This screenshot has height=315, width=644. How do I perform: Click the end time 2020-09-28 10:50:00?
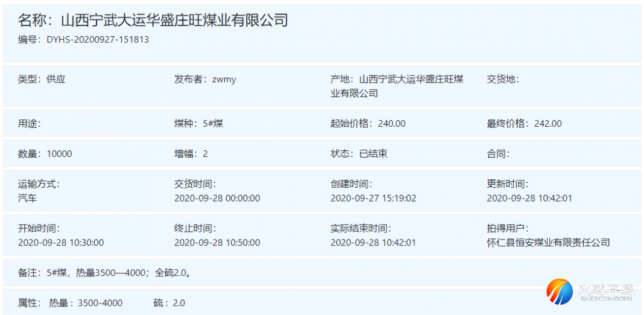point(217,243)
